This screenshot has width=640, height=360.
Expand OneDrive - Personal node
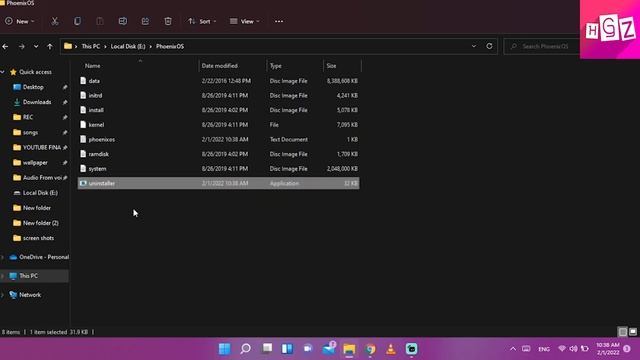click(3, 257)
